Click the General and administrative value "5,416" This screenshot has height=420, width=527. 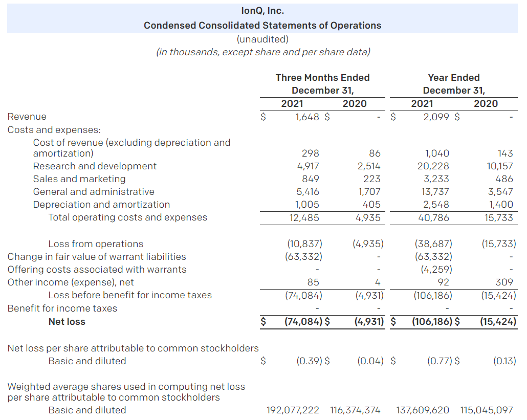[308, 191]
